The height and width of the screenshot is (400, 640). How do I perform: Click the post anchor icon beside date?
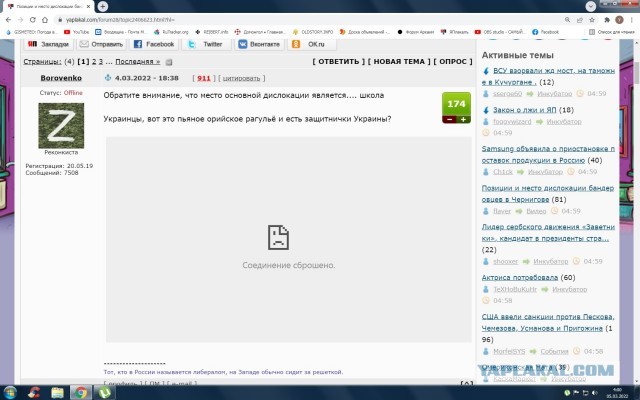click(x=108, y=78)
